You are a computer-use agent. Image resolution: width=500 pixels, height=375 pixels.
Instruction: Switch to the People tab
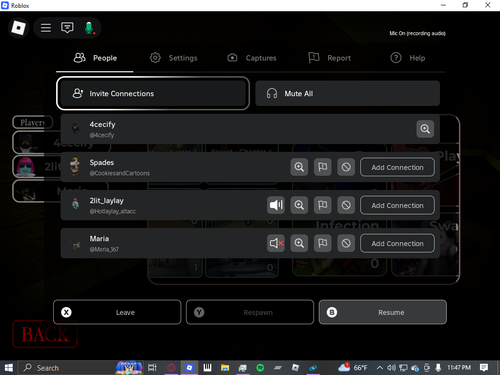(95, 58)
